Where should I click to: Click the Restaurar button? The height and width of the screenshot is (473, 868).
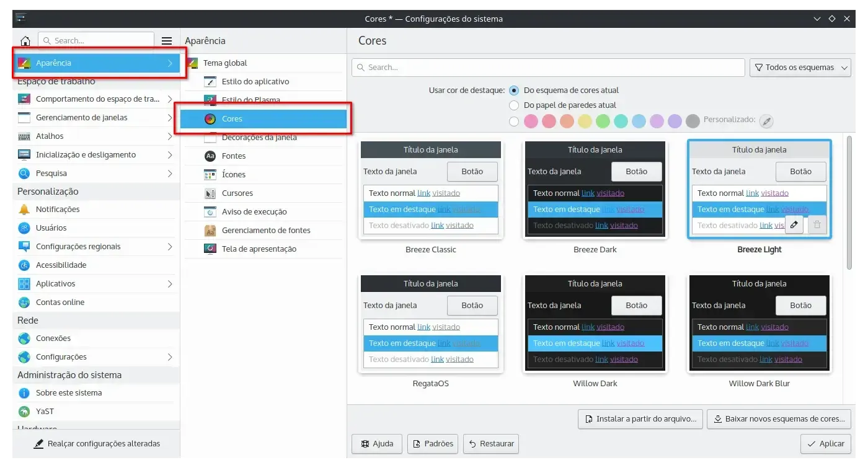coord(491,444)
